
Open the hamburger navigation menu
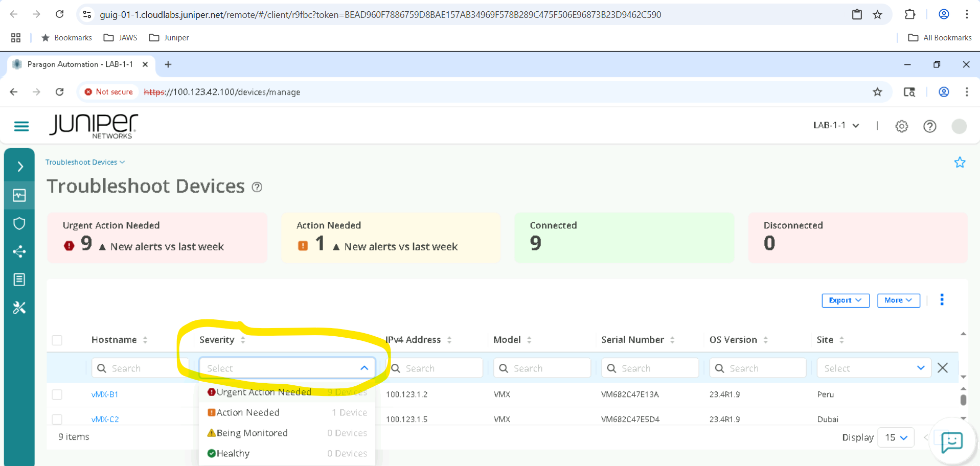tap(21, 126)
